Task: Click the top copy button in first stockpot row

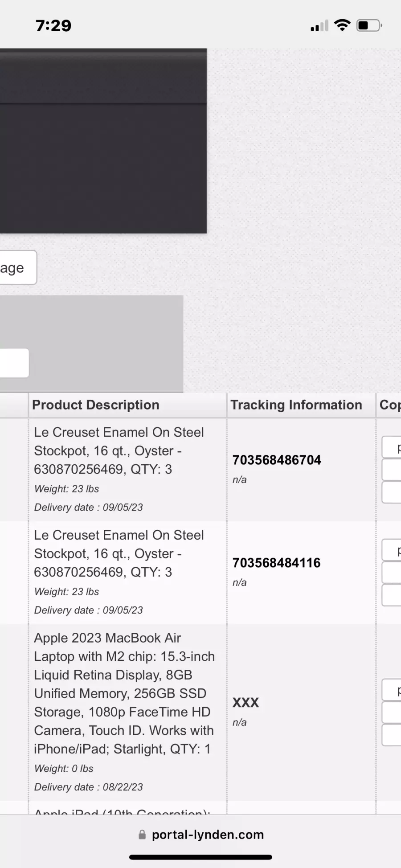Action: pos(392,447)
